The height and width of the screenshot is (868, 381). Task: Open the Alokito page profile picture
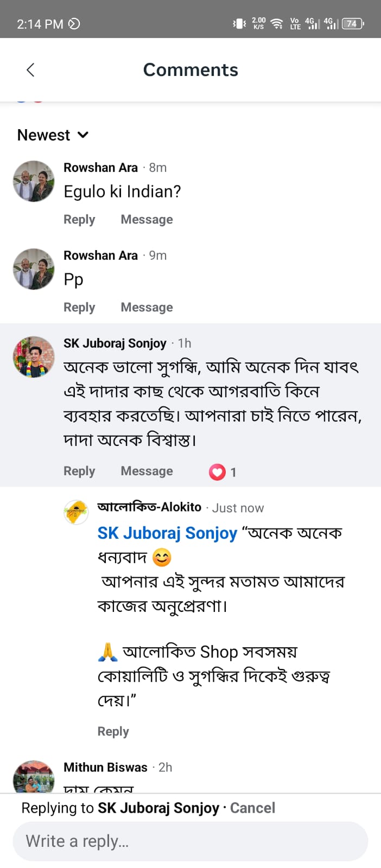tap(76, 512)
